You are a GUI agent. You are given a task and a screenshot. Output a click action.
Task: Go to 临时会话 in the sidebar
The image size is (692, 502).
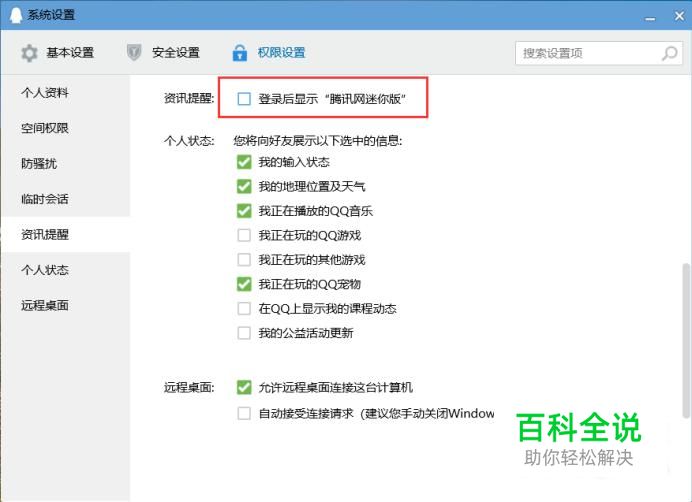(x=65, y=199)
